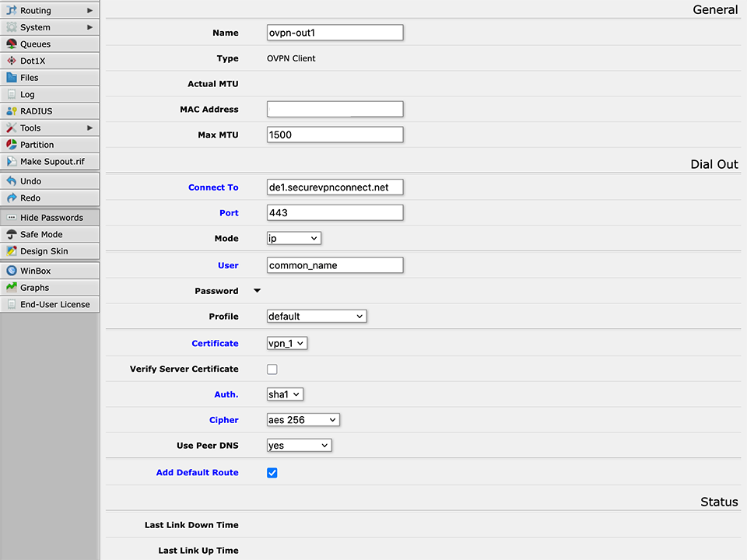Select the Partition icon
Screen dimensions: 747x560
[x=11, y=145]
